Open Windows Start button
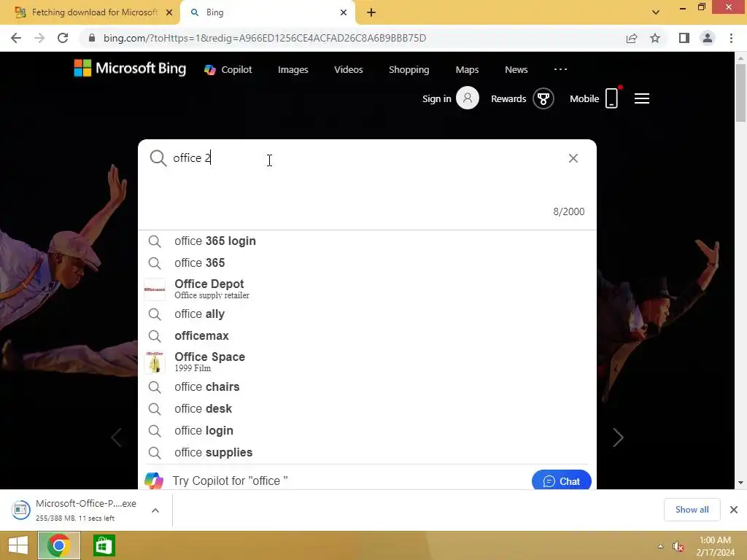Viewport: 747px width, 560px height. point(18,545)
